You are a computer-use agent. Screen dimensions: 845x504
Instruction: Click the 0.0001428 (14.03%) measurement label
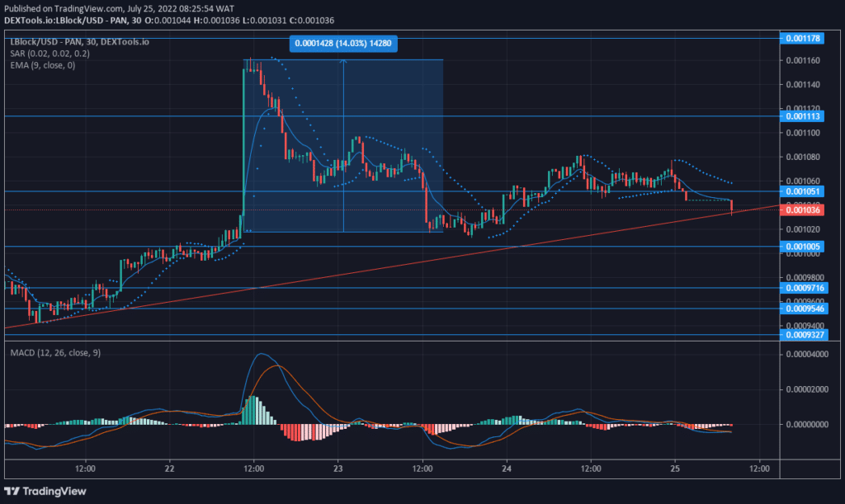[x=343, y=43]
